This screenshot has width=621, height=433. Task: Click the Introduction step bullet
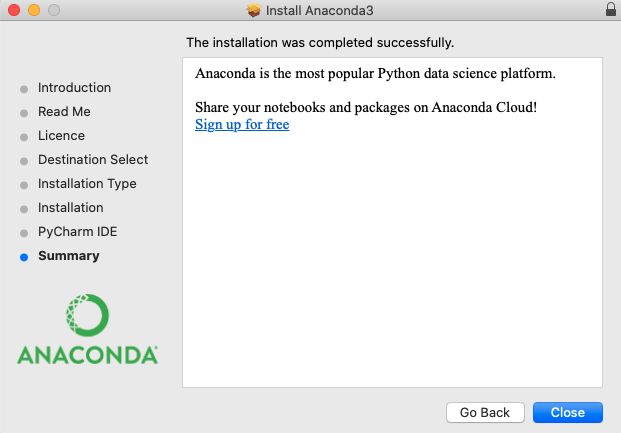click(24, 89)
